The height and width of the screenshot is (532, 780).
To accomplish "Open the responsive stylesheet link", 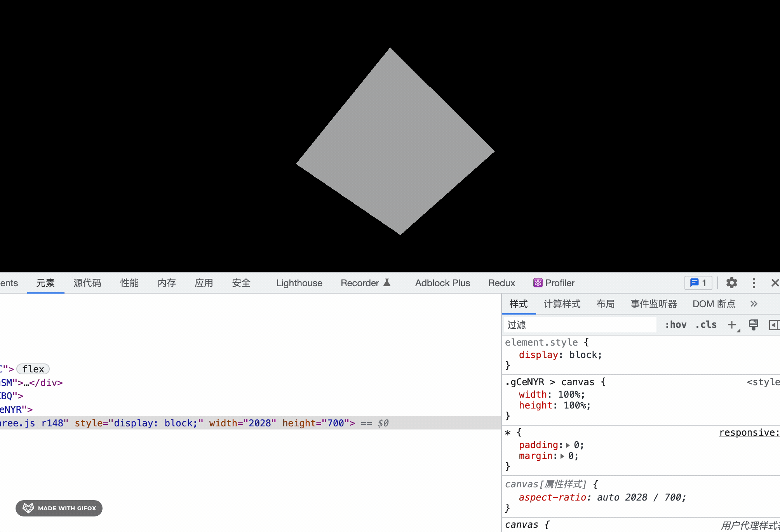I will pyautogui.click(x=748, y=433).
